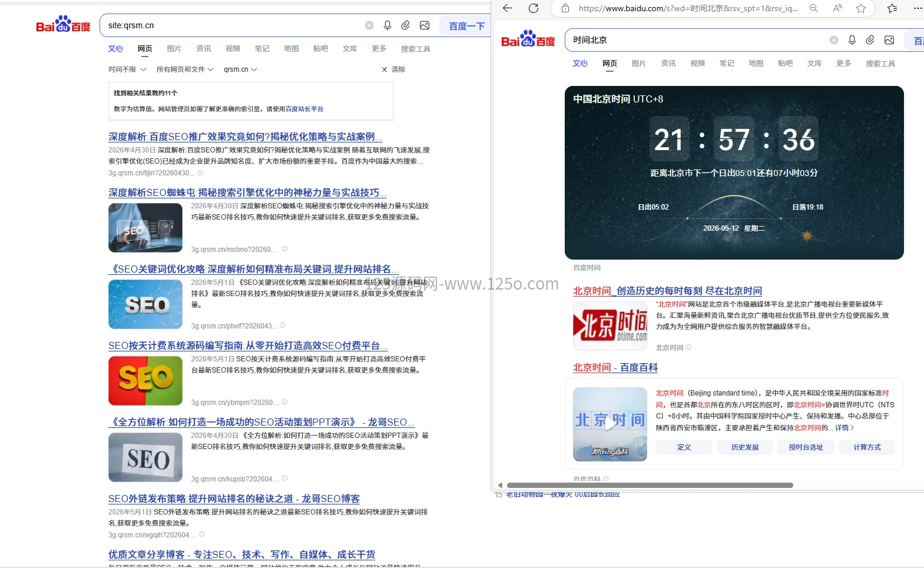924x568 pixels.
Task: Click Baidu logo in right window
Action: point(528,39)
